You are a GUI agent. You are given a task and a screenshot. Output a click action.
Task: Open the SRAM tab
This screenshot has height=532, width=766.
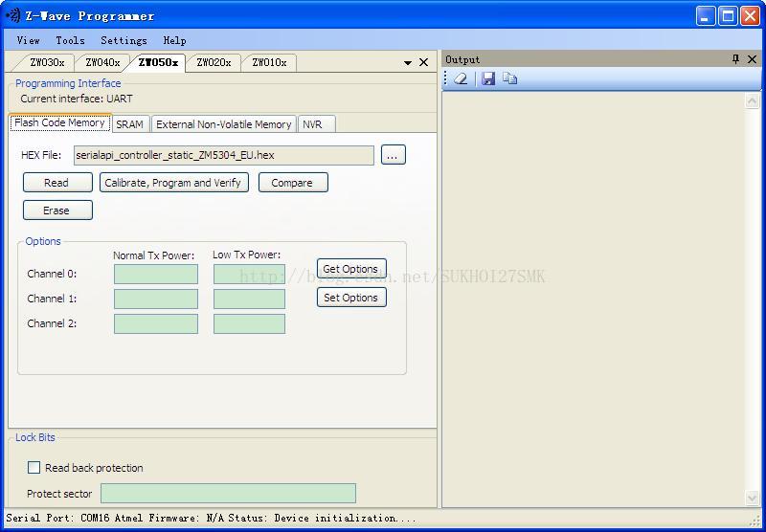click(130, 124)
